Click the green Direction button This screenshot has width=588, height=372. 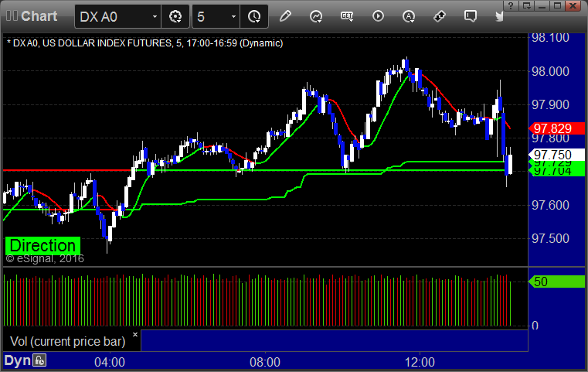coord(42,245)
